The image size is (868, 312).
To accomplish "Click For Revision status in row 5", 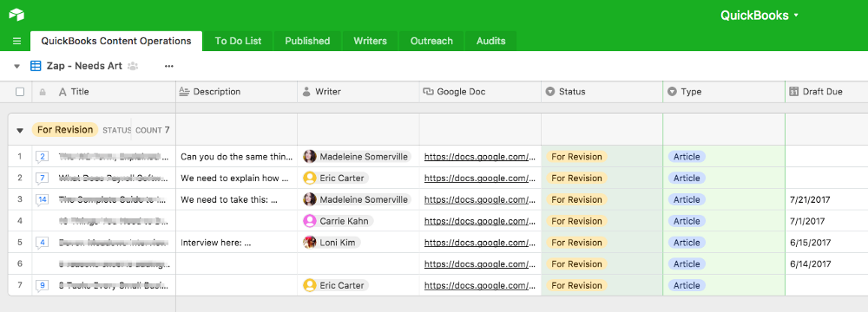I will [576, 243].
